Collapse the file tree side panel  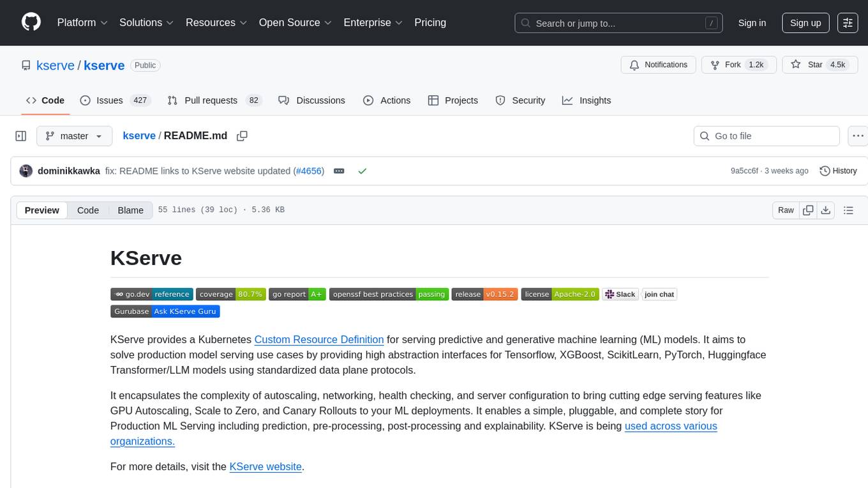pyautogui.click(x=21, y=136)
